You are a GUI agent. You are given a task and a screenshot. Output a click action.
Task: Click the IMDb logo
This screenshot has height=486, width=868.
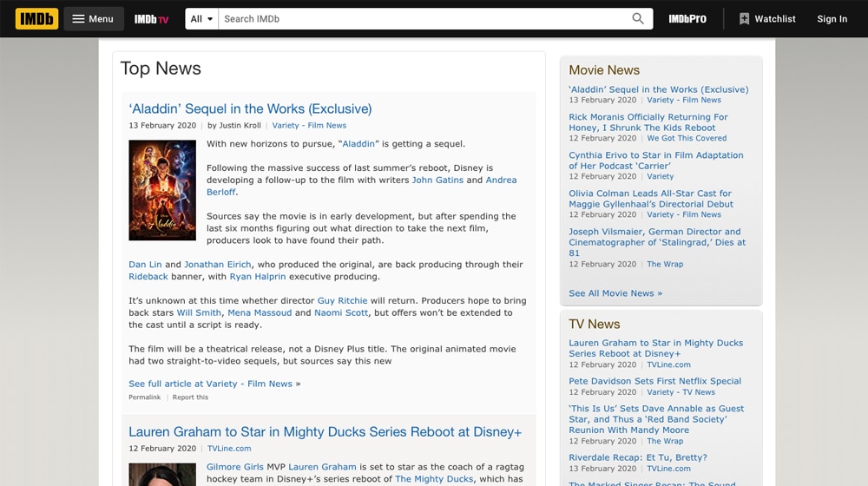pyautogui.click(x=36, y=19)
